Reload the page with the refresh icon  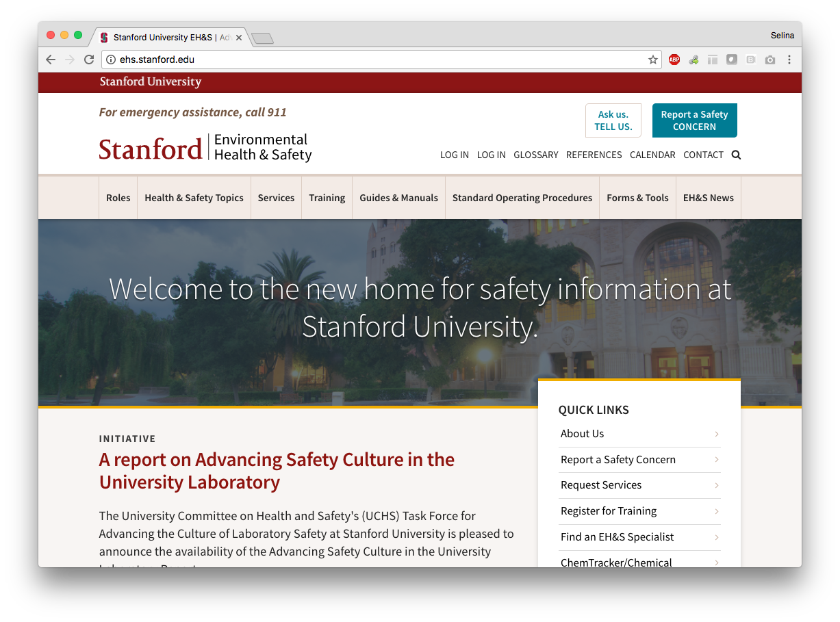click(x=89, y=60)
